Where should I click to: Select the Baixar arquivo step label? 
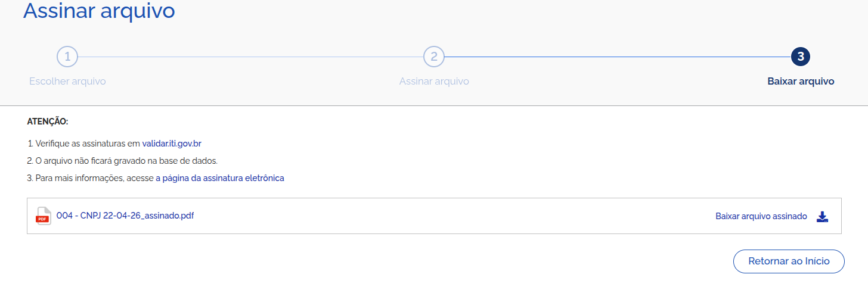point(801,81)
